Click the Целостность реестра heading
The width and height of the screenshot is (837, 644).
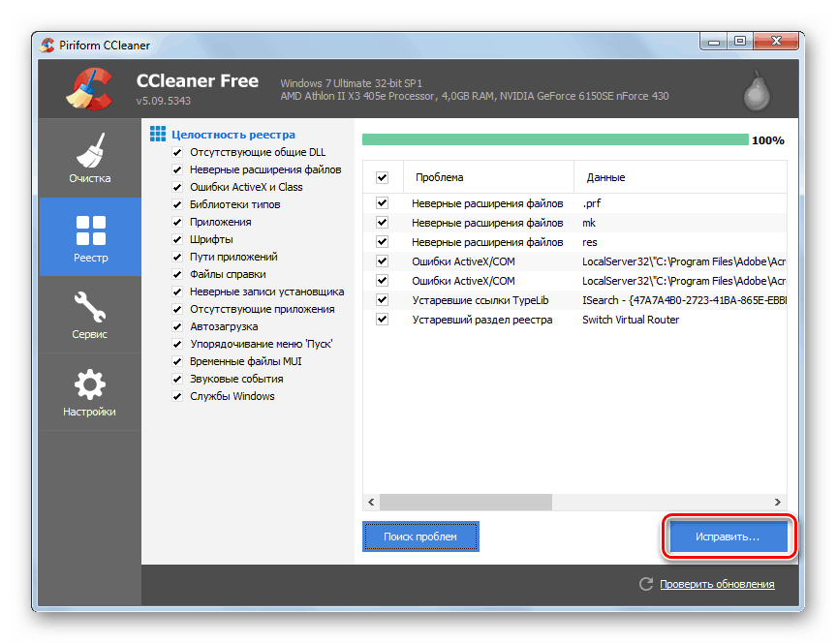click(x=233, y=135)
